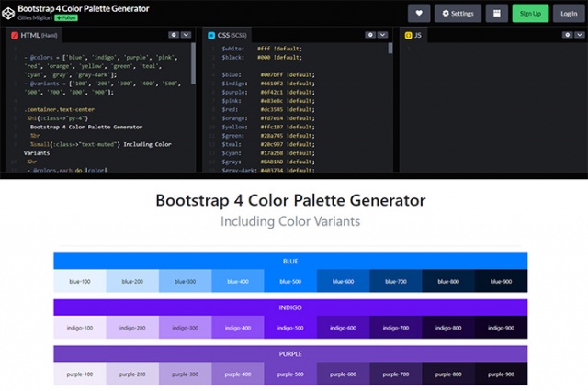Image resolution: width=588 pixels, height=391 pixels.
Task: Click the red HTML slash icon
Action: pyautogui.click(x=15, y=35)
